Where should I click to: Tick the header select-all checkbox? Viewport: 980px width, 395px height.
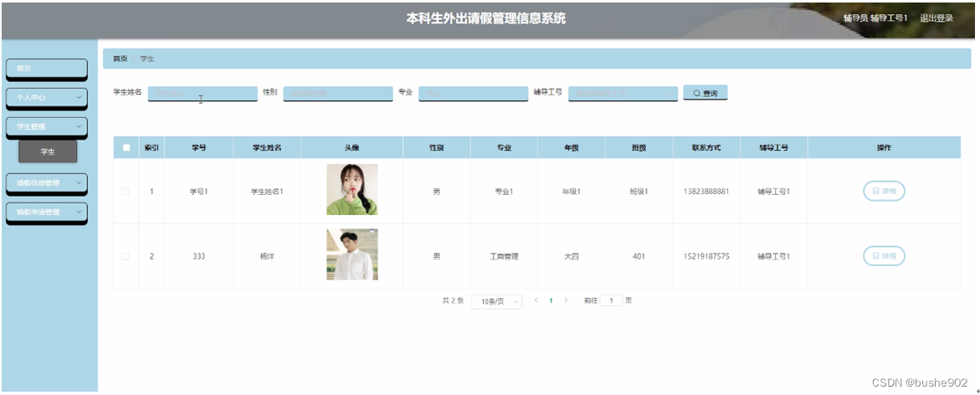click(126, 147)
